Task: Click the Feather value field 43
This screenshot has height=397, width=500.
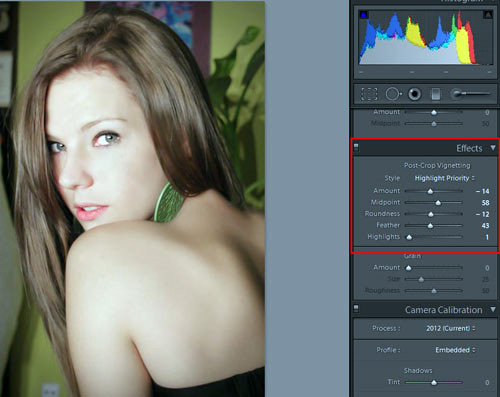Action: 485,226
